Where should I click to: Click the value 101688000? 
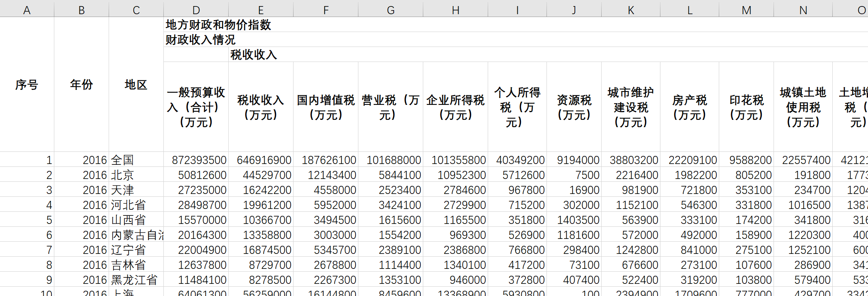[x=394, y=160]
